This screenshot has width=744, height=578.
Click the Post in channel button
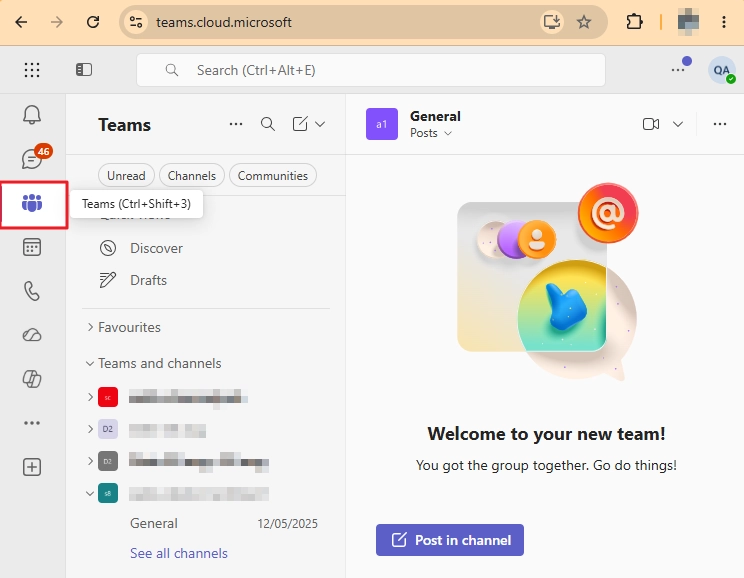(450, 540)
